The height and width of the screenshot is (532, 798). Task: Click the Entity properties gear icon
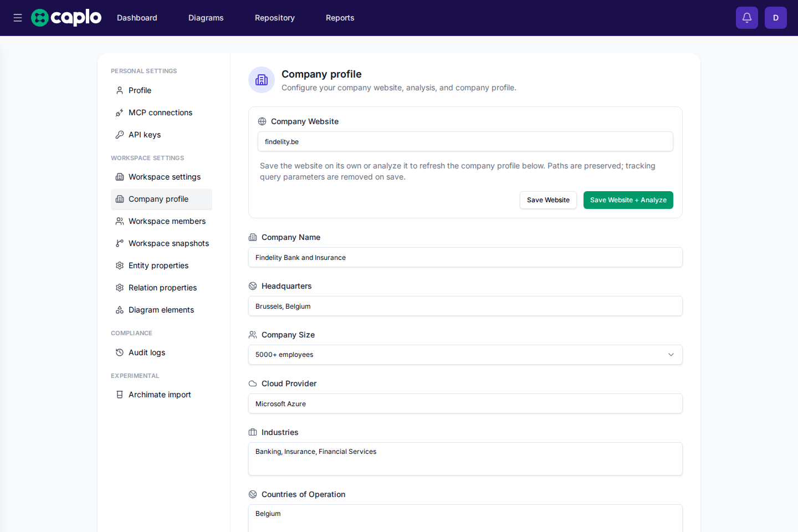click(x=120, y=265)
